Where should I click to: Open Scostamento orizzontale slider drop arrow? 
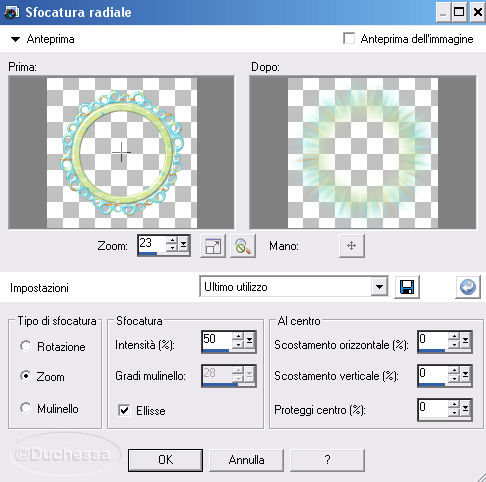pos(466,341)
